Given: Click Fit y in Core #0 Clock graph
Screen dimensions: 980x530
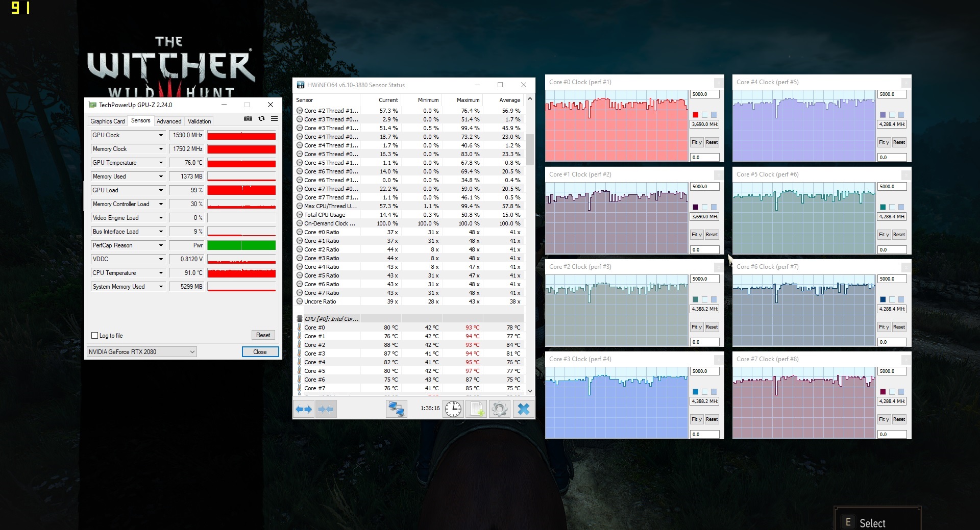Looking at the screenshot, I should pos(697,142).
